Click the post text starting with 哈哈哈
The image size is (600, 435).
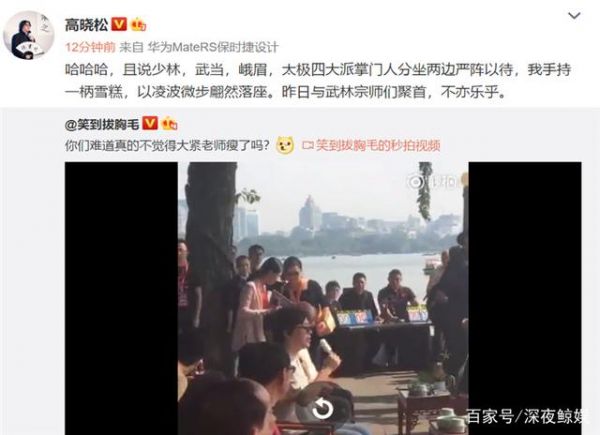[318, 81]
